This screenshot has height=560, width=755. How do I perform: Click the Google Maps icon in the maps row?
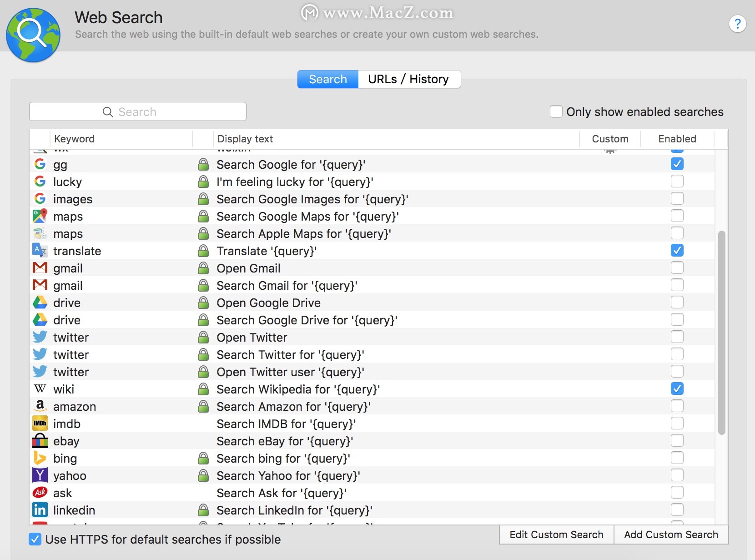(40, 216)
